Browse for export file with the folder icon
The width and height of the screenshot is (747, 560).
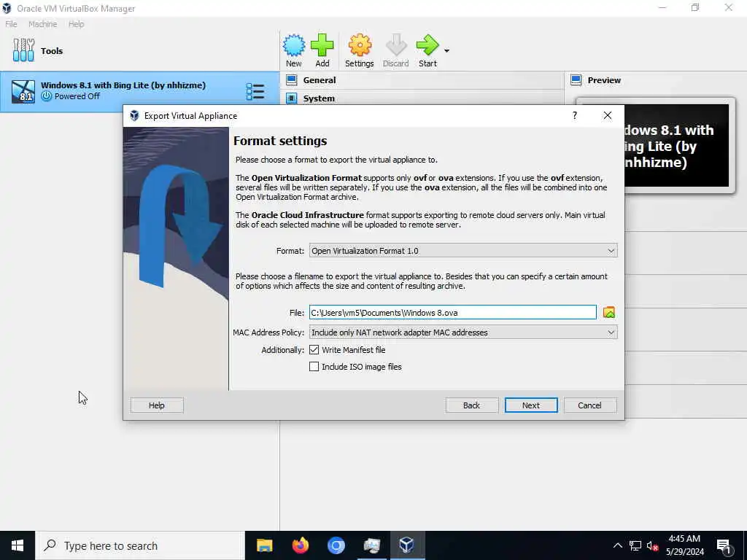609,312
